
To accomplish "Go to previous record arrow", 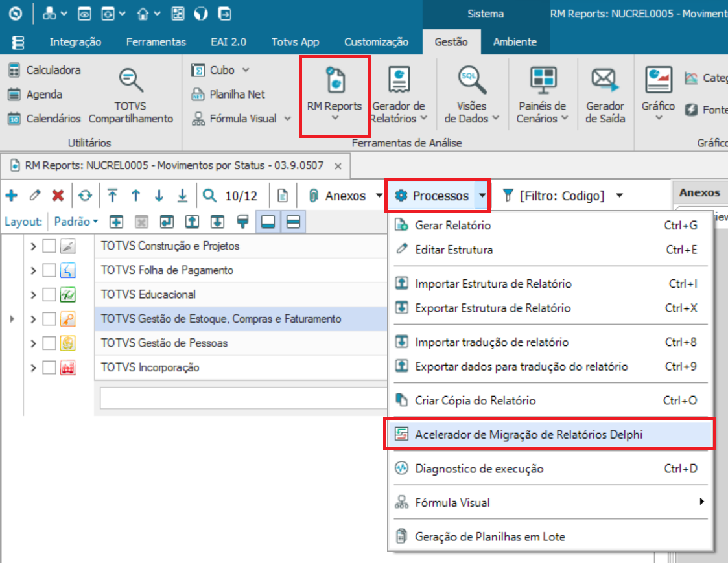I will (x=135, y=195).
